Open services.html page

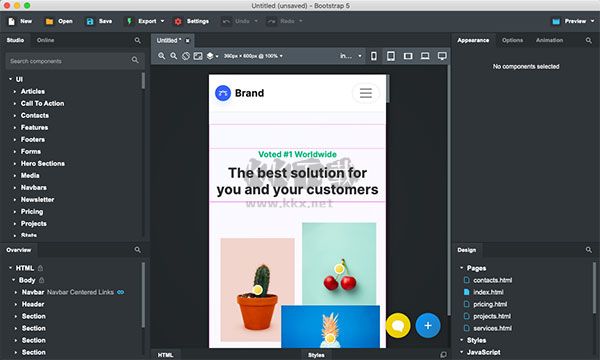pyautogui.click(x=492, y=328)
